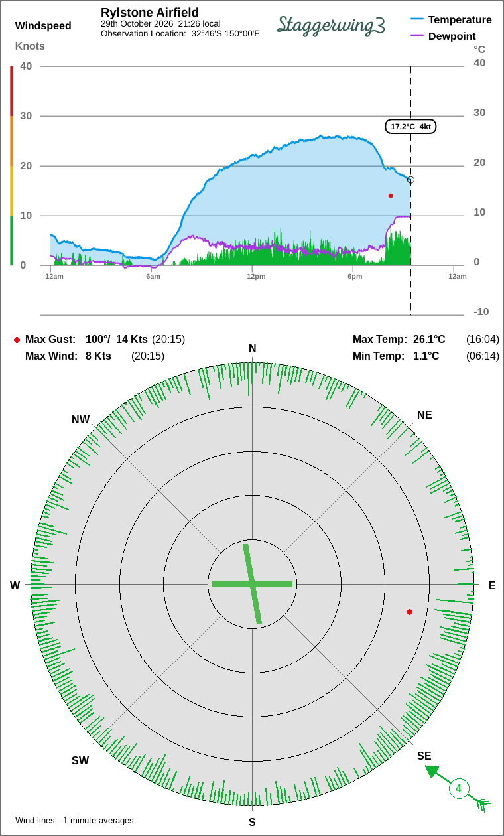Click the Temperature legend label
The height and width of the screenshot is (836, 504).
point(460,19)
